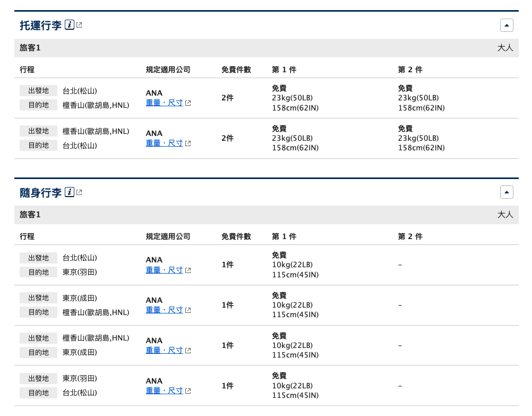Click 大人 label in 隨身行李 passenger bar
This screenshot has height=416, width=532.
pyautogui.click(x=505, y=215)
